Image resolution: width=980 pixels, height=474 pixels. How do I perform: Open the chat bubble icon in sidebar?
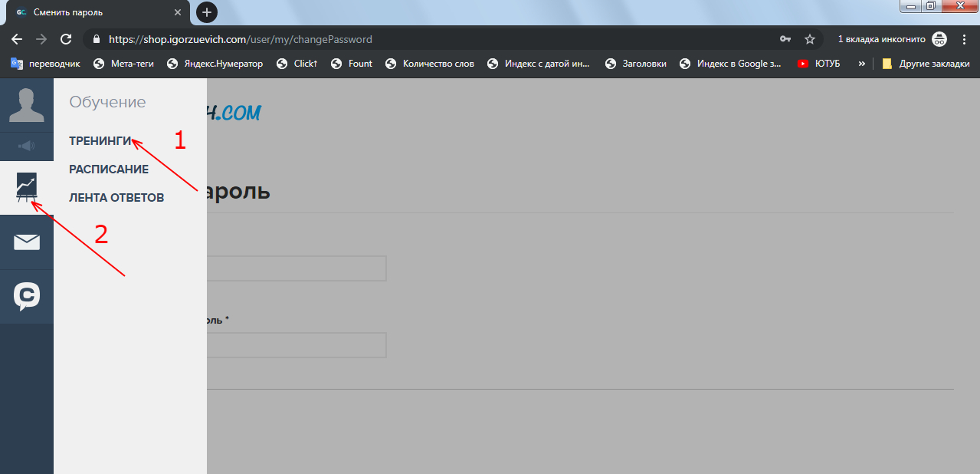pos(27,297)
